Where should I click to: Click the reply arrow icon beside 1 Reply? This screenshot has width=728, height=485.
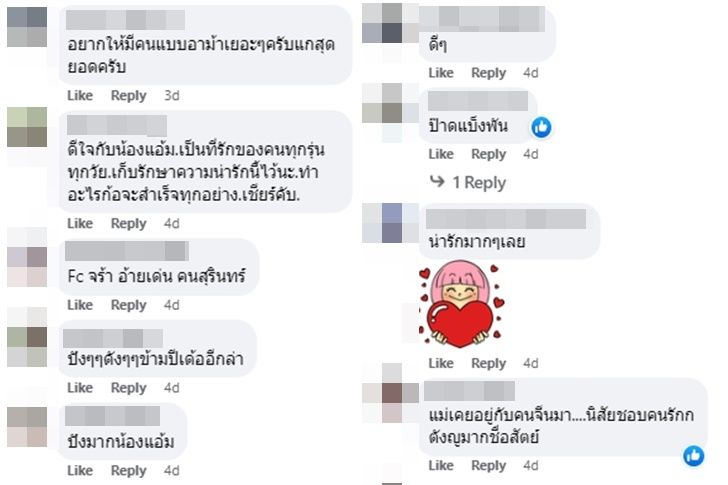[437, 181]
